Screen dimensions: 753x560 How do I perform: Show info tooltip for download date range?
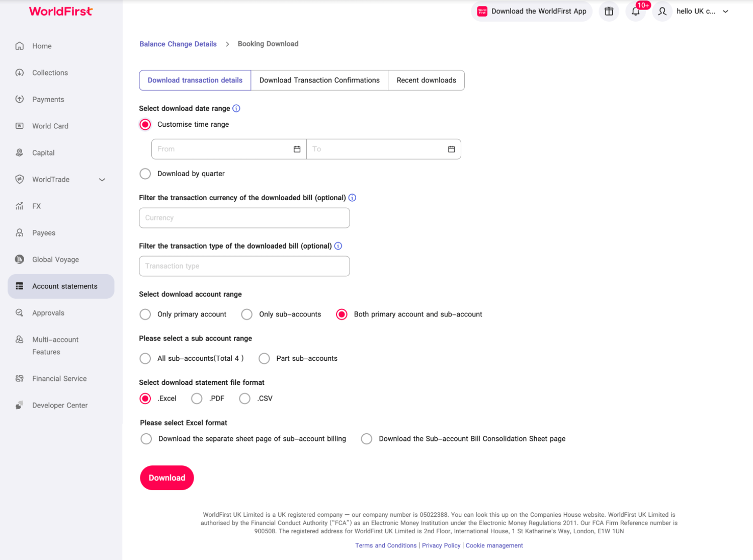coord(236,108)
